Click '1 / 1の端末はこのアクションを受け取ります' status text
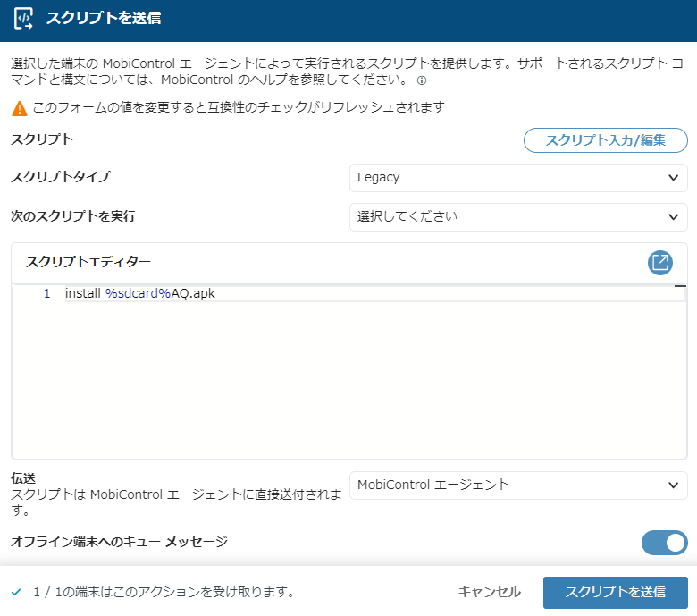The width and height of the screenshot is (697, 616). (164, 592)
